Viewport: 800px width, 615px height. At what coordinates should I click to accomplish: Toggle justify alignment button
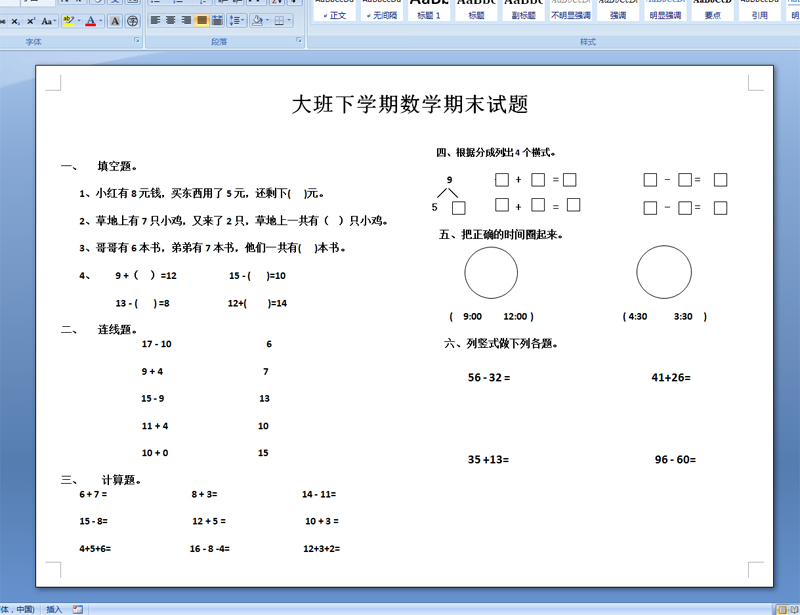(202, 20)
